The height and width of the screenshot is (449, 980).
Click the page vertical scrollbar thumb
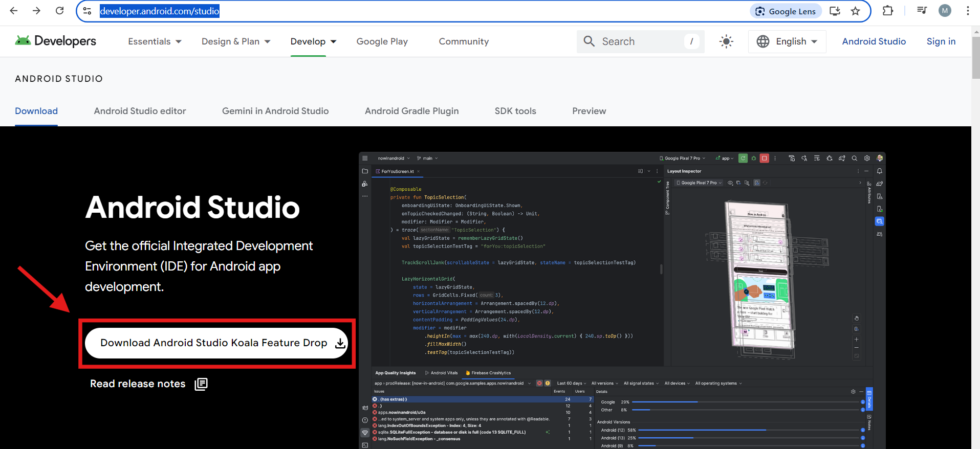tap(975, 57)
